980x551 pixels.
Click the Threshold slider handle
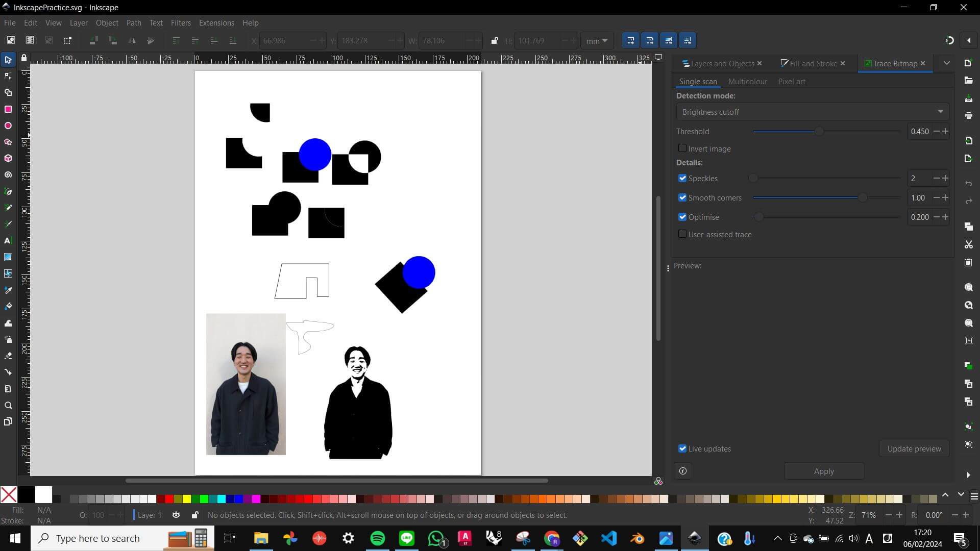tap(819, 132)
